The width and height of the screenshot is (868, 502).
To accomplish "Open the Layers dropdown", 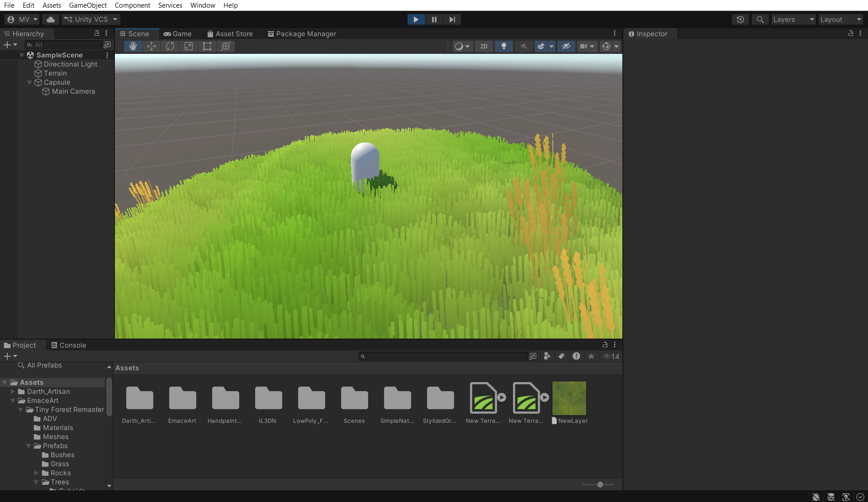I will (x=793, y=19).
